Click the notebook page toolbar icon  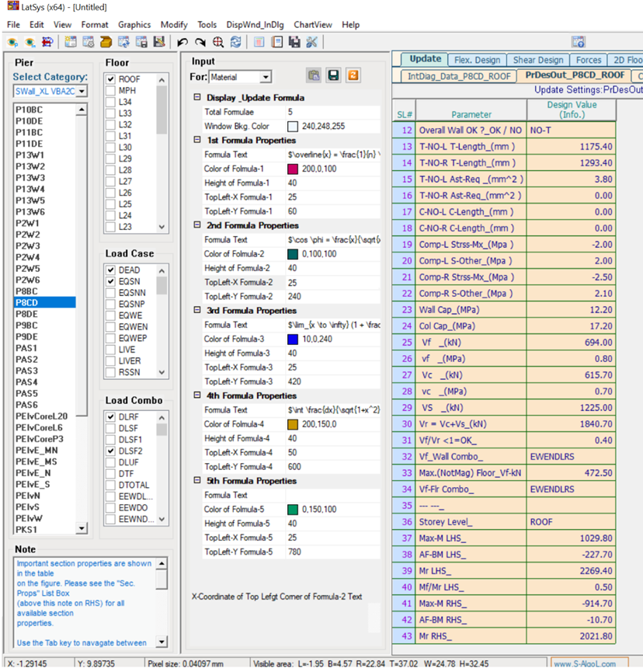[277, 42]
